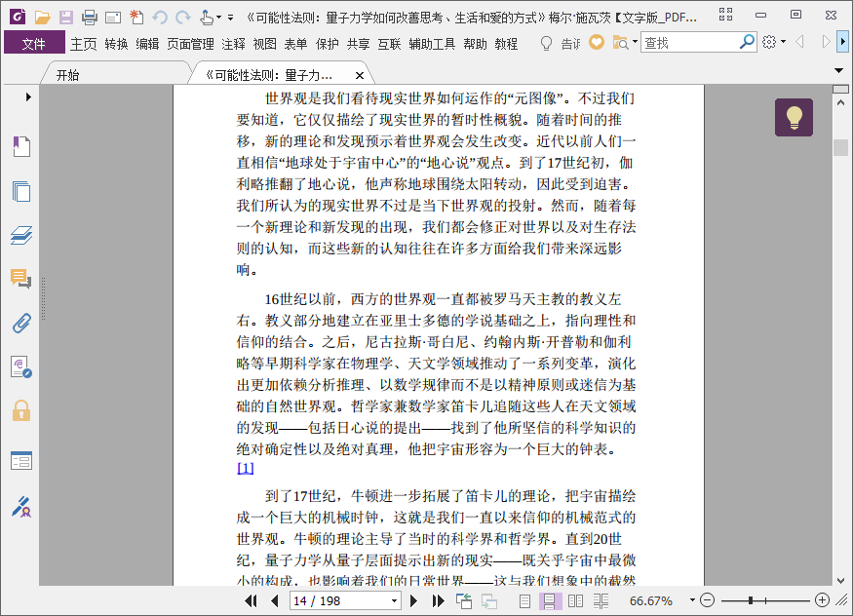
Task: Switch to the 页面管理 ribbon tab
Action: tap(190, 44)
